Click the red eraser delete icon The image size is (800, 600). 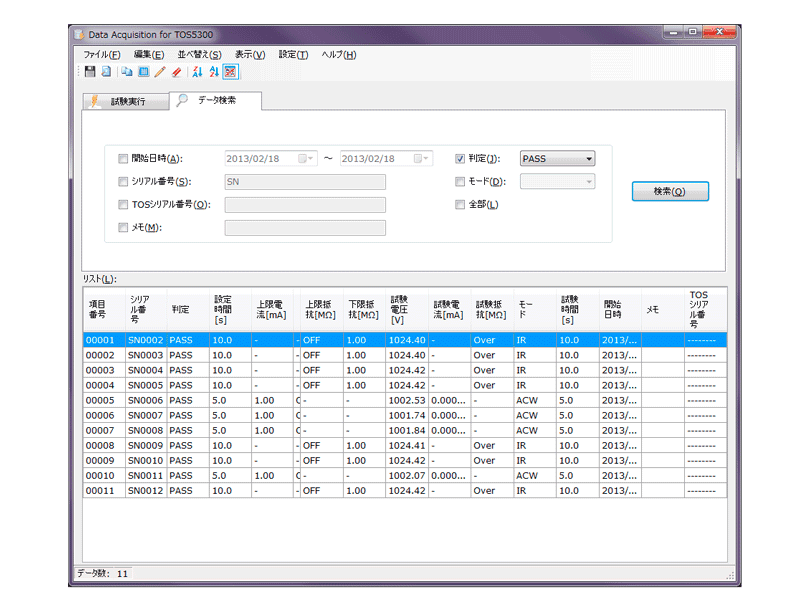pos(177,72)
